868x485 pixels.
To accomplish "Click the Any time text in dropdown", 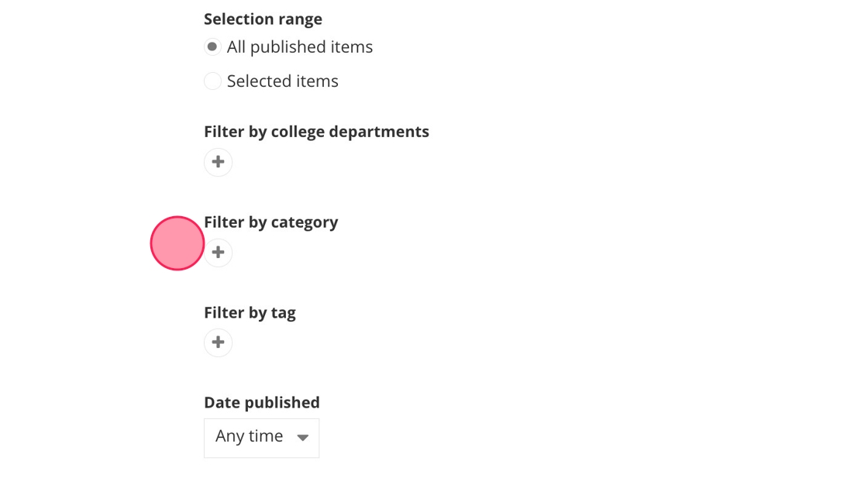I will (x=249, y=437).
